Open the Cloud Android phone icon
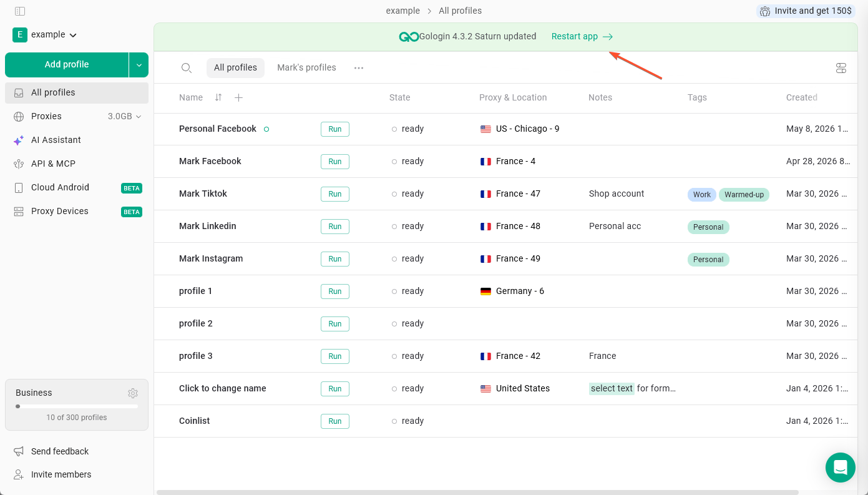868x495 pixels. (19, 187)
